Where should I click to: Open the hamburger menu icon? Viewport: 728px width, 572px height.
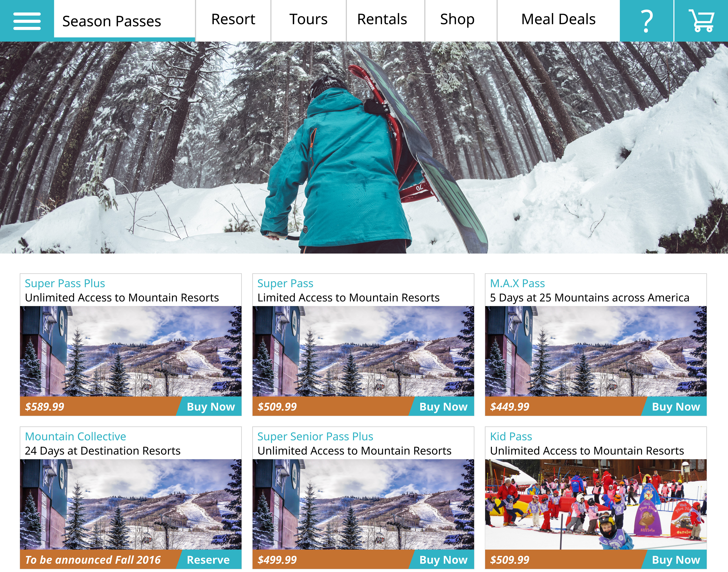click(x=27, y=21)
